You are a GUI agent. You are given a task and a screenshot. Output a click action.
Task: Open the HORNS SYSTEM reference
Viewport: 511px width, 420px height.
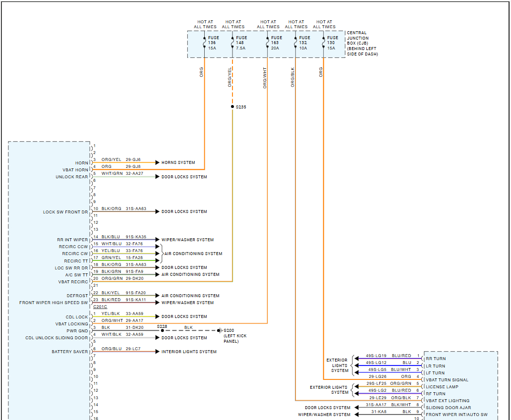coord(178,162)
